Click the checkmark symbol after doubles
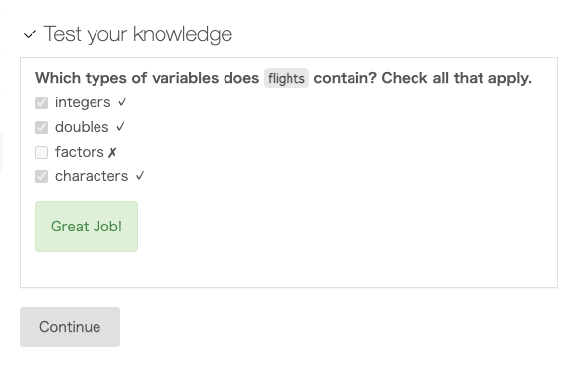Viewport: 578px width, 392px height. click(x=120, y=127)
